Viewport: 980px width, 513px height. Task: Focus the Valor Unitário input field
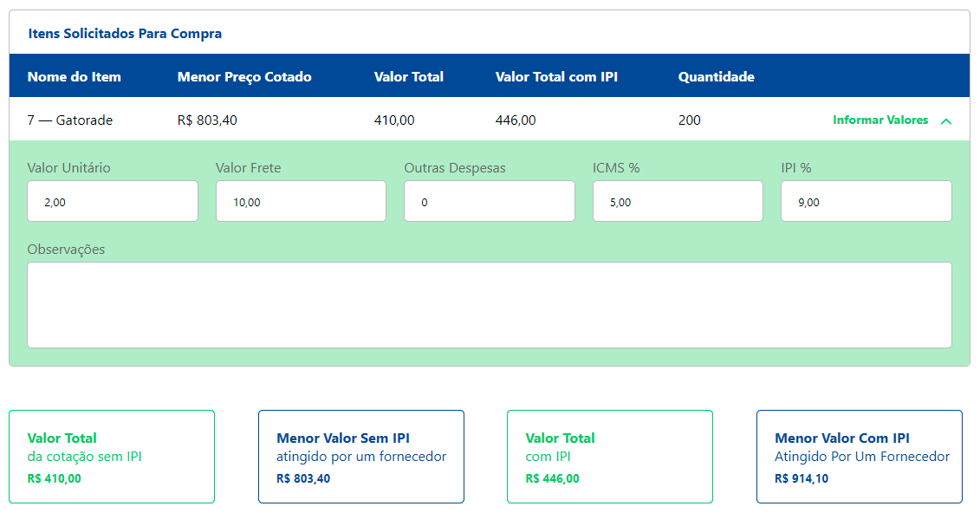113,201
